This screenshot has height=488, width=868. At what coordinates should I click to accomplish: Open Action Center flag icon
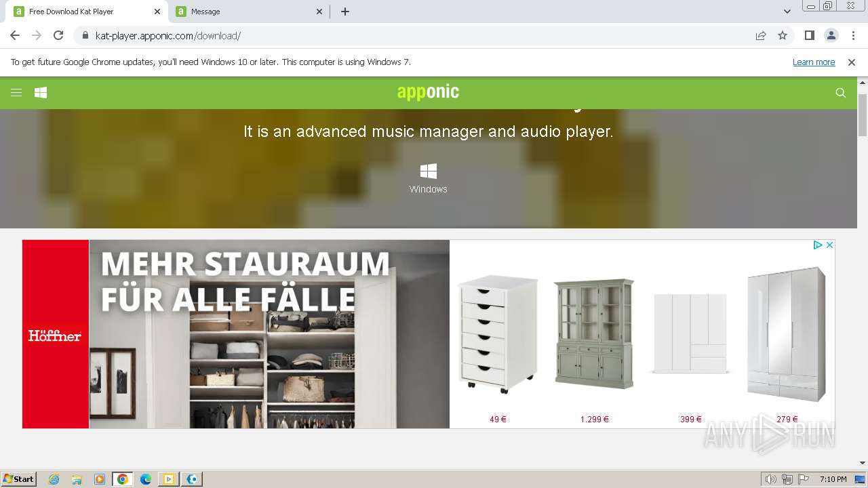point(804,479)
